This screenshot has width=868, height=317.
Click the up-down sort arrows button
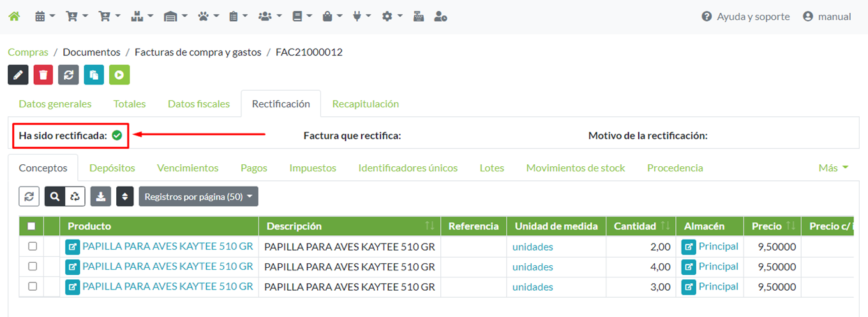click(126, 196)
